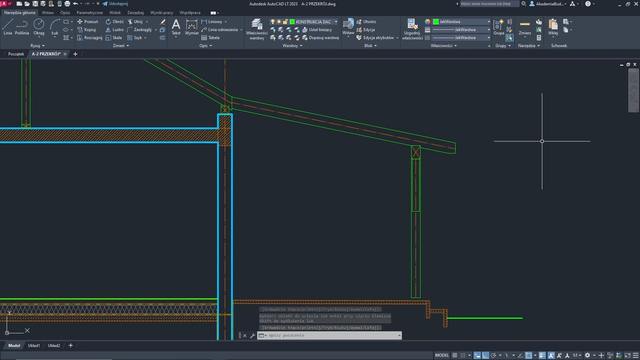Toggle MODEL space button in status bar
The width and height of the screenshot is (640, 360).
tap(442, 356)
